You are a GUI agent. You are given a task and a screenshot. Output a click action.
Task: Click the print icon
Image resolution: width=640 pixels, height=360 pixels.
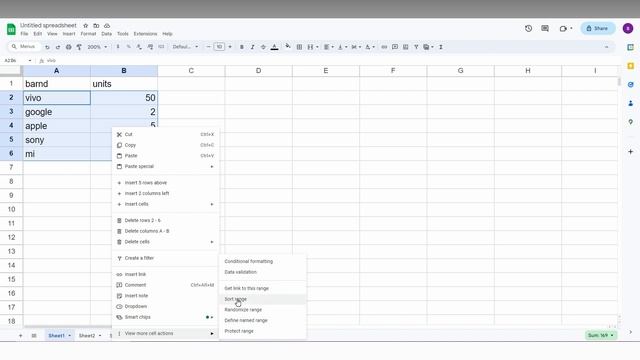pos(69,47)
